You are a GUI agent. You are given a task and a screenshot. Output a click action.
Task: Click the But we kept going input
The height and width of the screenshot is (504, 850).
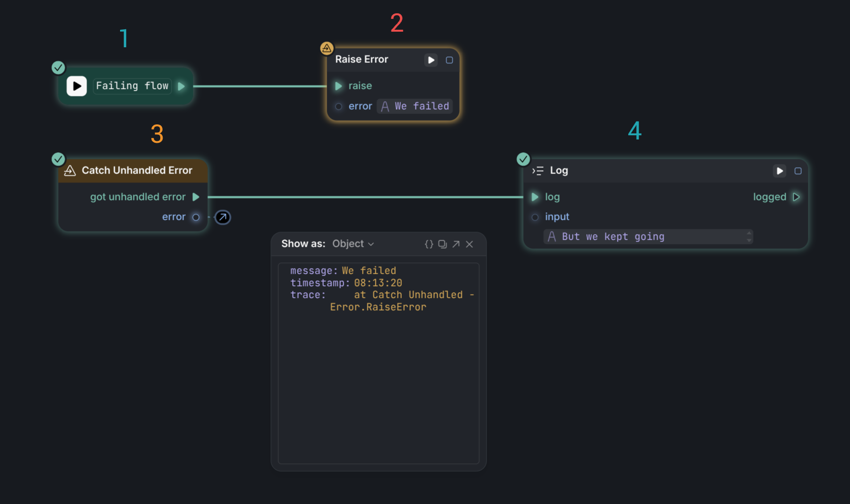pyautogui.click(x=643, y=236)
